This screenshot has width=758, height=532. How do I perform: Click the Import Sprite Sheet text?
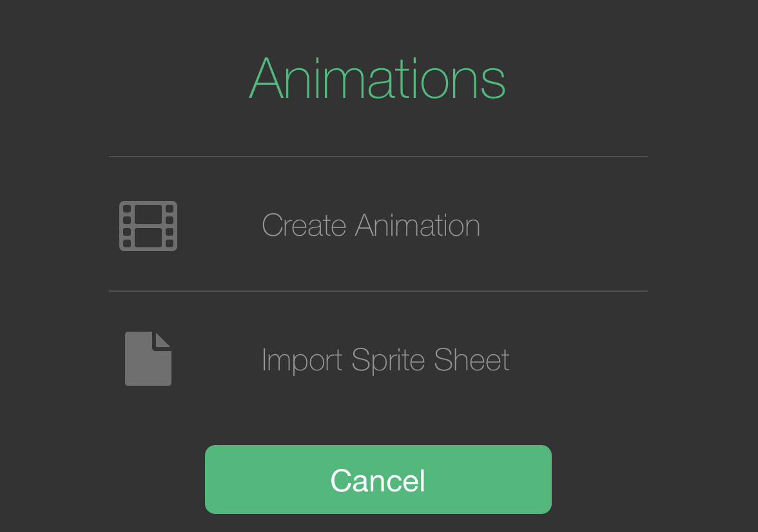coord(385,359)
